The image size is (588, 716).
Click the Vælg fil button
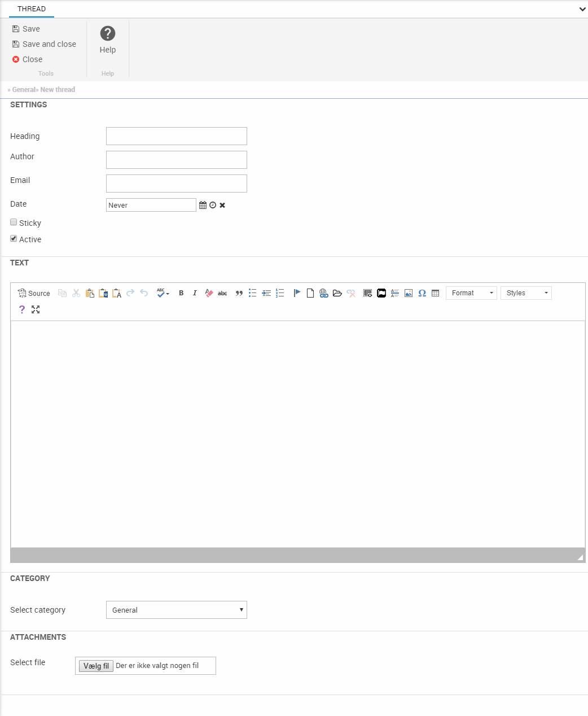96,666
